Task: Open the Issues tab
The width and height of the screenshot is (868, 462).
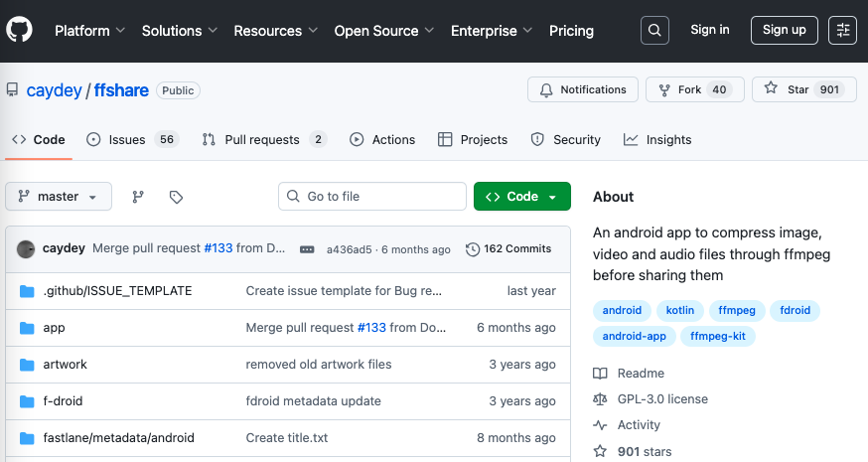Action: click(133, 140)
